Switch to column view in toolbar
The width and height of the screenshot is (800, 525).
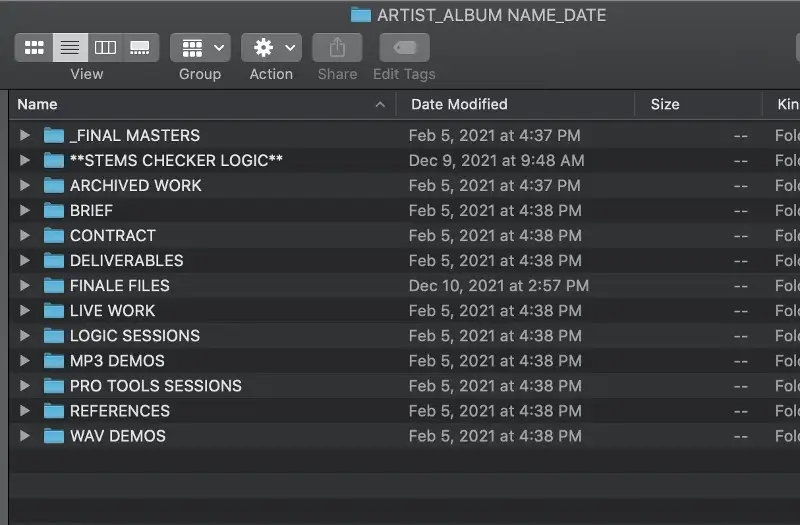tap(105, 47)
